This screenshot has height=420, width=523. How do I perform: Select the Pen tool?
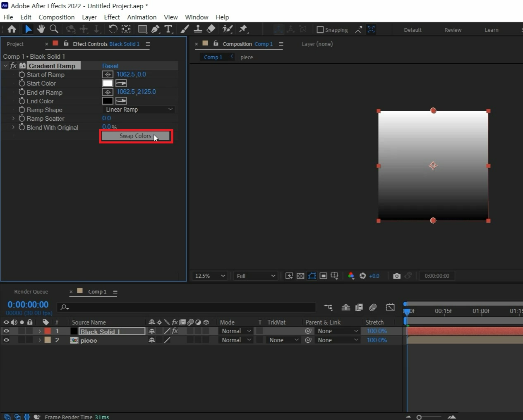coord(155,29)
